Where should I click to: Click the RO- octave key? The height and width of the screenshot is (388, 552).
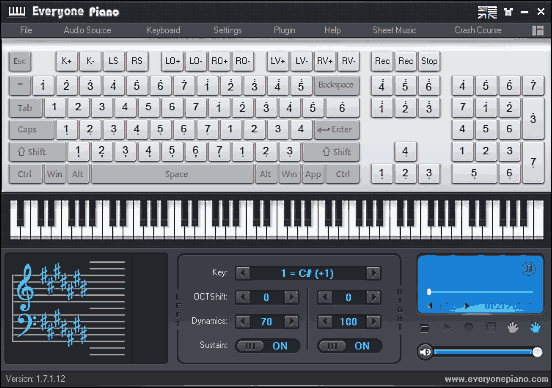click(243, 61)
